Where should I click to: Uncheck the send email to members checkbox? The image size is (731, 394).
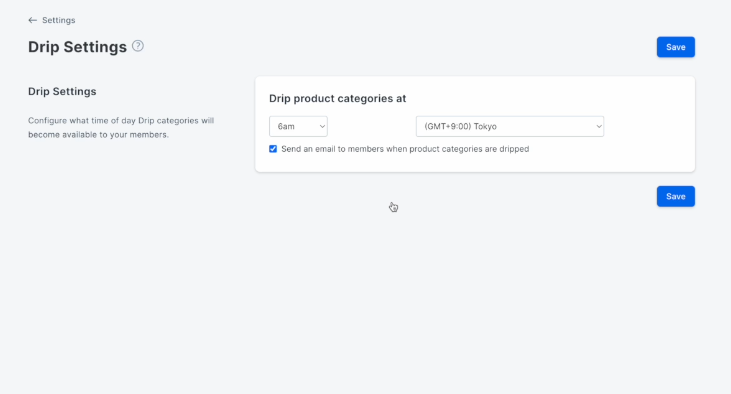(273, 149)
